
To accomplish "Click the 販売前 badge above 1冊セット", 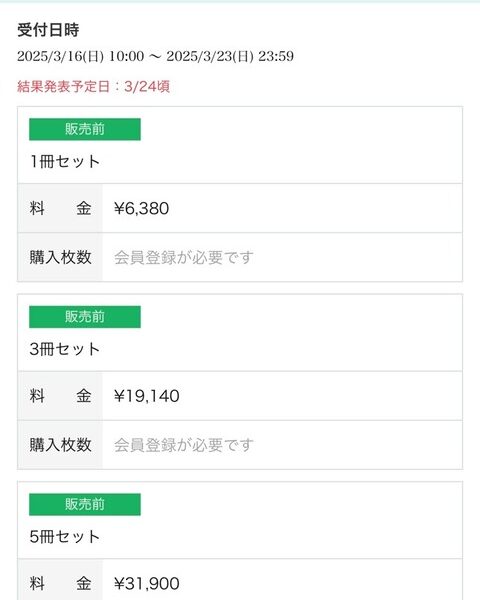I will click(85, 129).
